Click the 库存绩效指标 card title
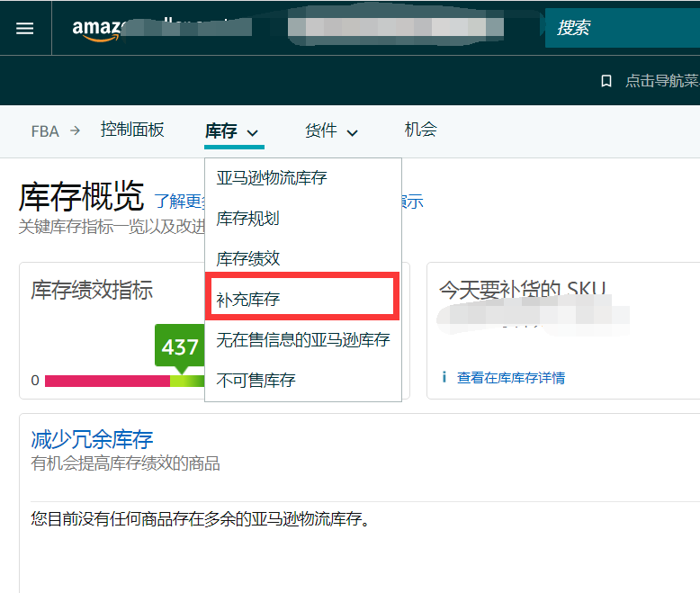The image size is (700, 593). (92, 291)
